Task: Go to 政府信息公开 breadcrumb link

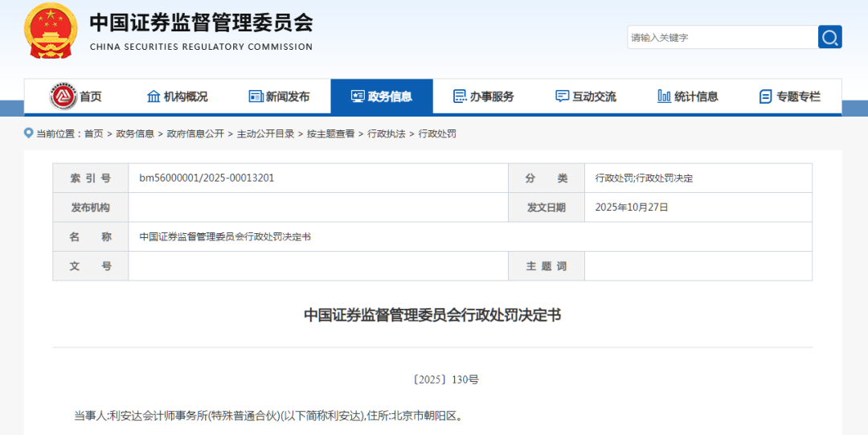Action: coord(195,133)
